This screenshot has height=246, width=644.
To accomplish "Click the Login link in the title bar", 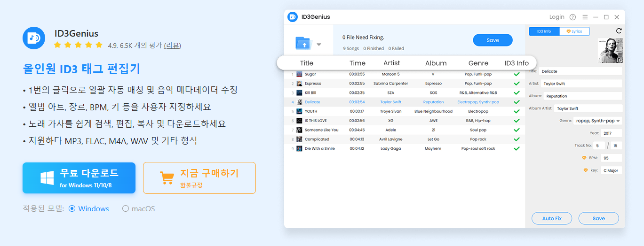I will pos(557,17).
